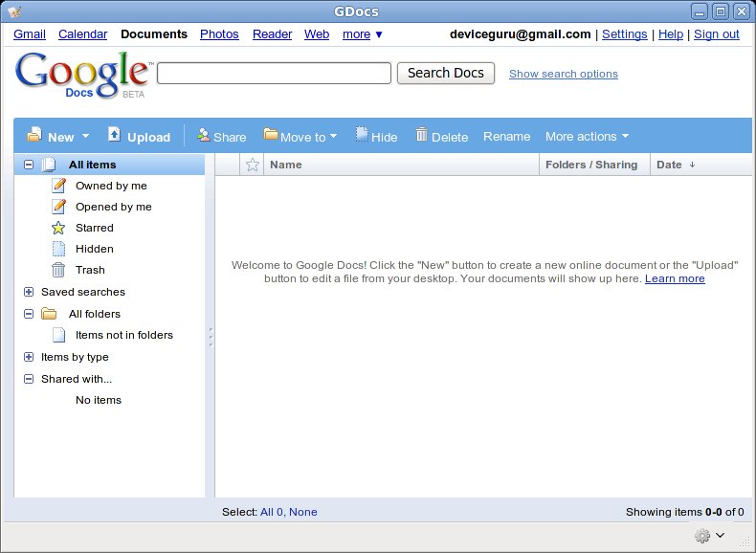The height and width of the screenshot is (553, 756).
Task: Collapse the Shared with... node
Action: 29,379
